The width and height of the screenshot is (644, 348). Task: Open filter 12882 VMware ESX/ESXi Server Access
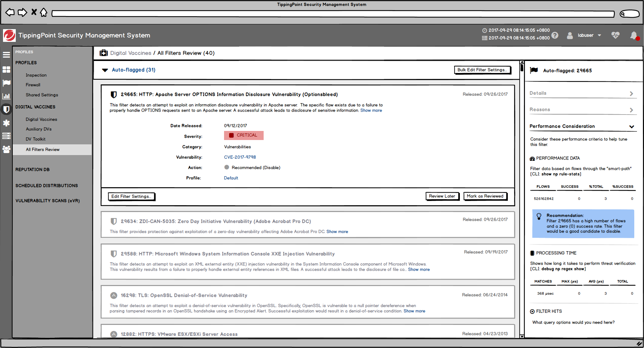pyautogui.click(x=179, y=334)
